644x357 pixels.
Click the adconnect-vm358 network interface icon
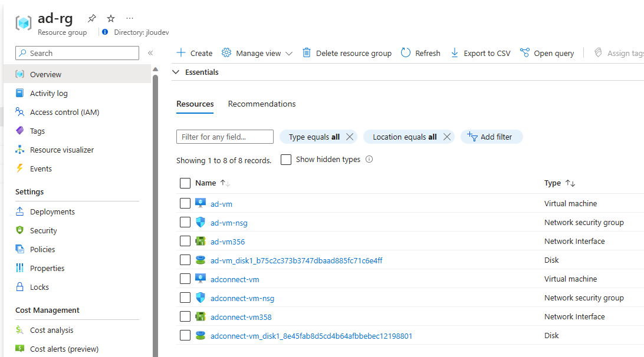[201, 317]
